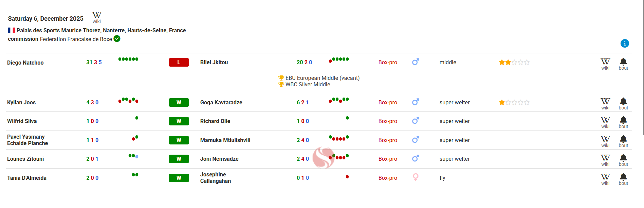Click bout bell for Kylian Joos fight
Image resolution: width=644 pixels, height=208 pixels.
tap(623, 103)
